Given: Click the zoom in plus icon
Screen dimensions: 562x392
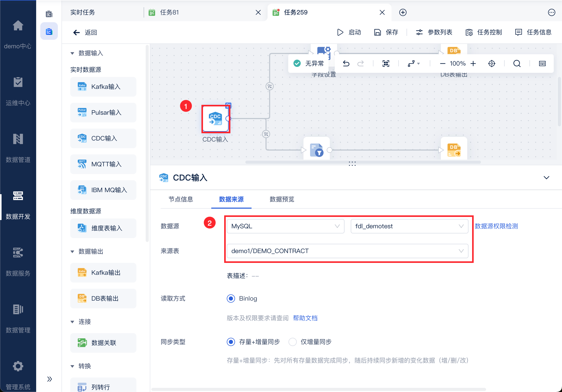Looking at the screenshot, I should (x=473, y=64).
